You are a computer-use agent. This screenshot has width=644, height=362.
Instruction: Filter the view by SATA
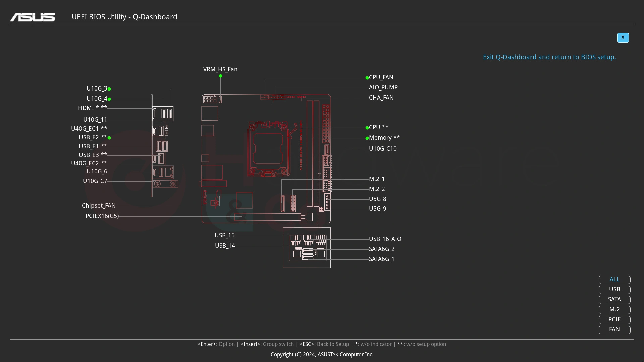point(614,300)
